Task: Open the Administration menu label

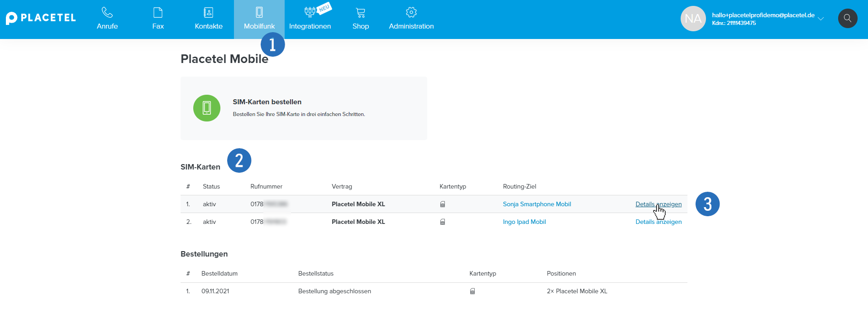Action: [411, 26]
